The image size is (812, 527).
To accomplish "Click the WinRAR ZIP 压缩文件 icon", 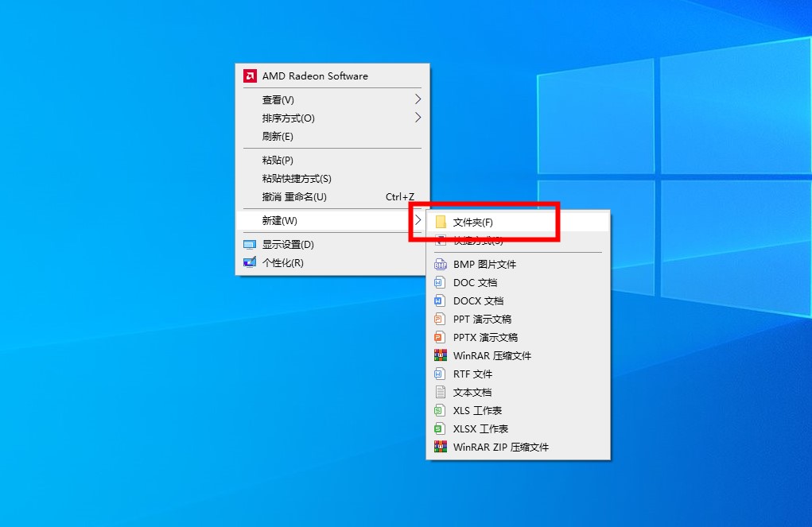I will click(440, 448).
